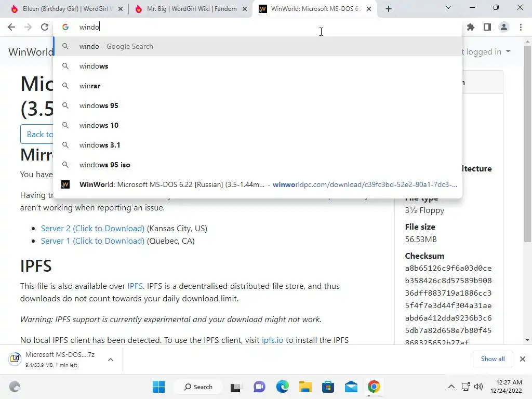Download from Server 2 (Kansas City)

[x=92, y=229]
